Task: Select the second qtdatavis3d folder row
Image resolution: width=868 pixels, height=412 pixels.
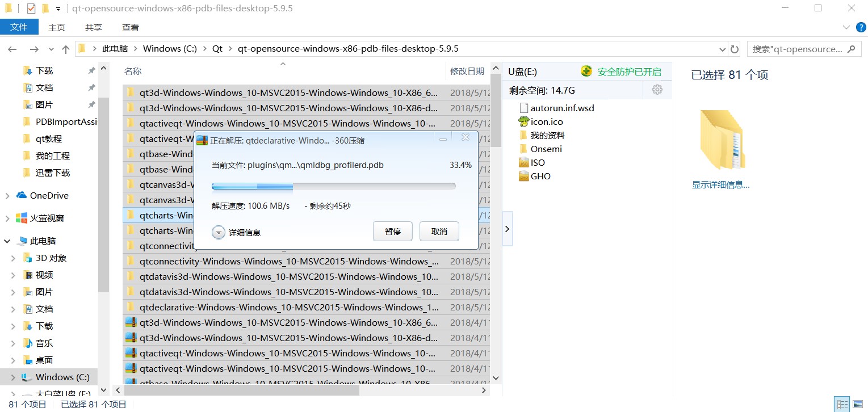Action: (306, 292)
